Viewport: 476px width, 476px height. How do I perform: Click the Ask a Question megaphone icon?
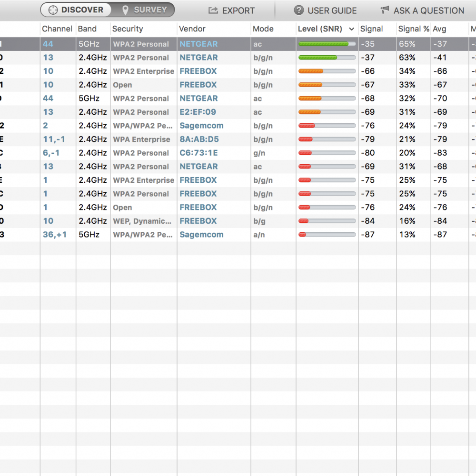click(x=385, y=10)
